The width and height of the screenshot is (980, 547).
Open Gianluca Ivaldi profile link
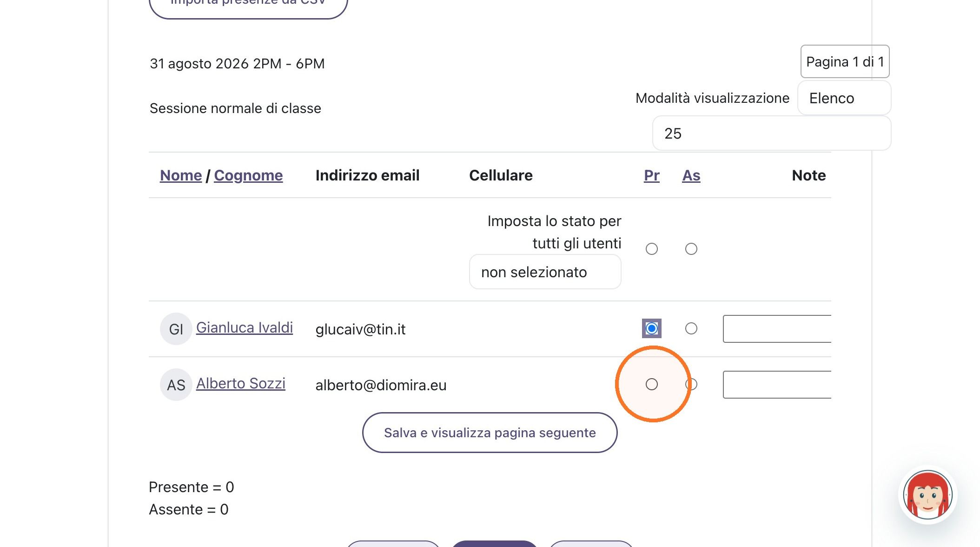pyautogui.click(x=245, y=327)
